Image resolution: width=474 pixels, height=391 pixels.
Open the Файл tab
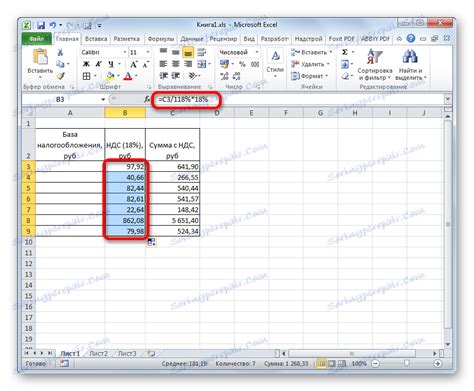(36, 39)
